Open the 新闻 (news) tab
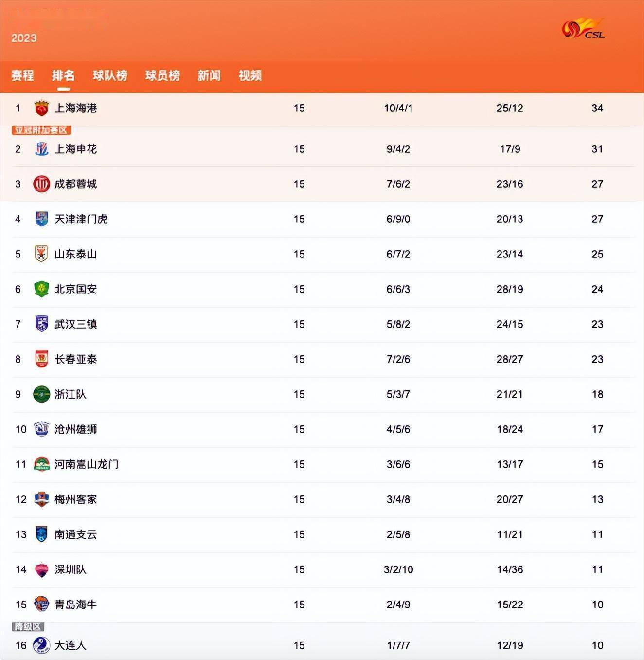644x660 pixels. click(209, 75)
